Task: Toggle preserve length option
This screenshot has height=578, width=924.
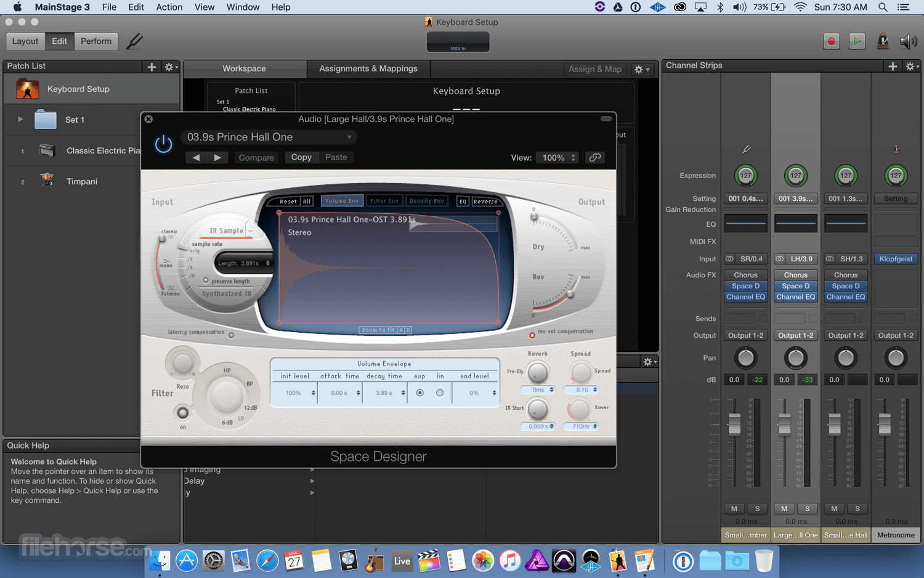Action: click(206, 280)
